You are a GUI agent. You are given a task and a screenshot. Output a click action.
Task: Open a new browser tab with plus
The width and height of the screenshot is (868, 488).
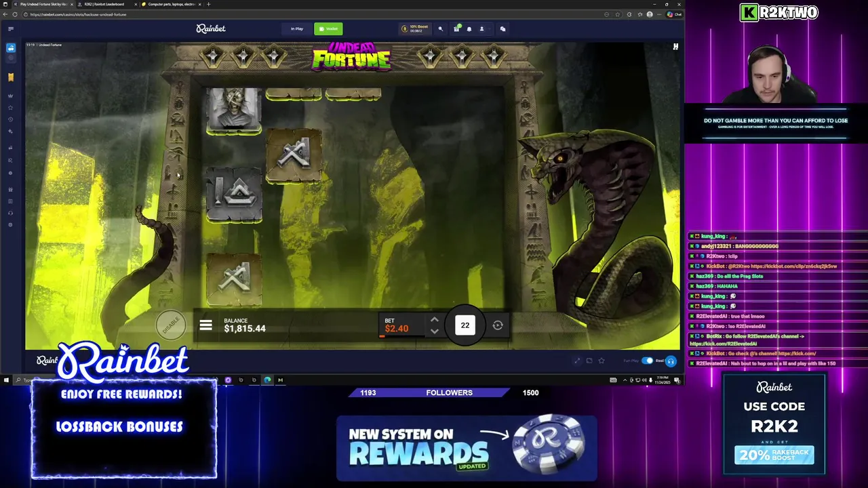(x=208, y=4)
